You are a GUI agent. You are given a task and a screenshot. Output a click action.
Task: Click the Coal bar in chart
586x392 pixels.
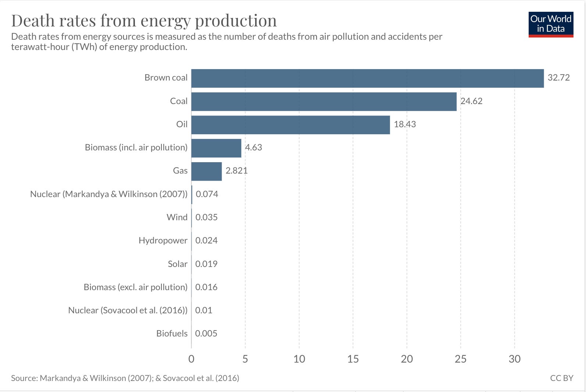[x=324, y=101]
